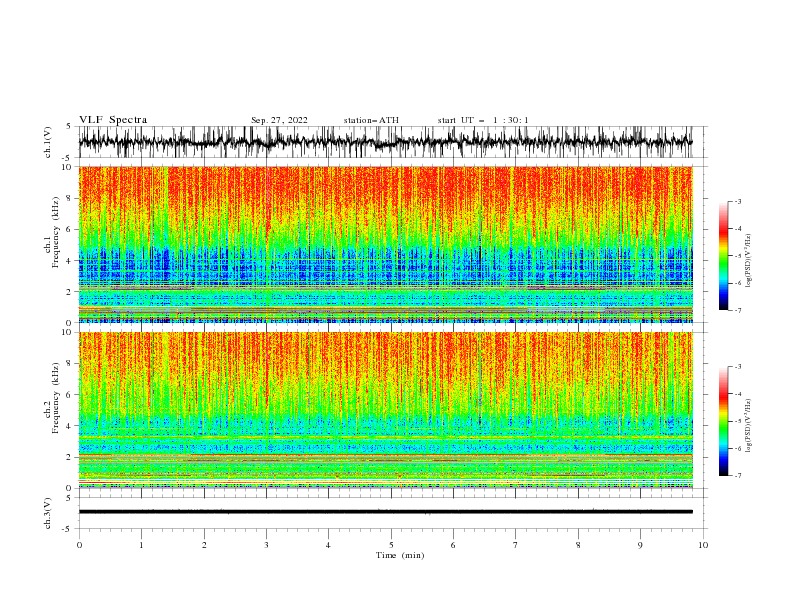Click time axis tick label "3"
This screenshot has width=792, height=612.
tap(266, 545)
